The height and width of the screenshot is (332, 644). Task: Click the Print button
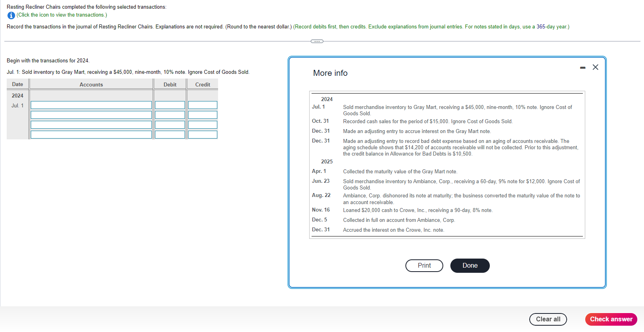coord(424,266)
